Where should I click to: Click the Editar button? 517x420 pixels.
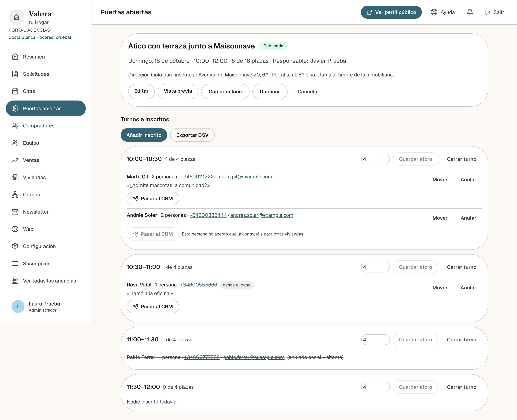pos(141,91)
